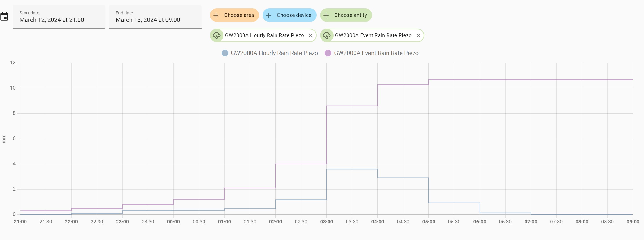Toggle GW2000A Event Rain Rate Piezo in legend
Image resolution: width=644 pixels, height=240 pixels.
click(376, 53)
